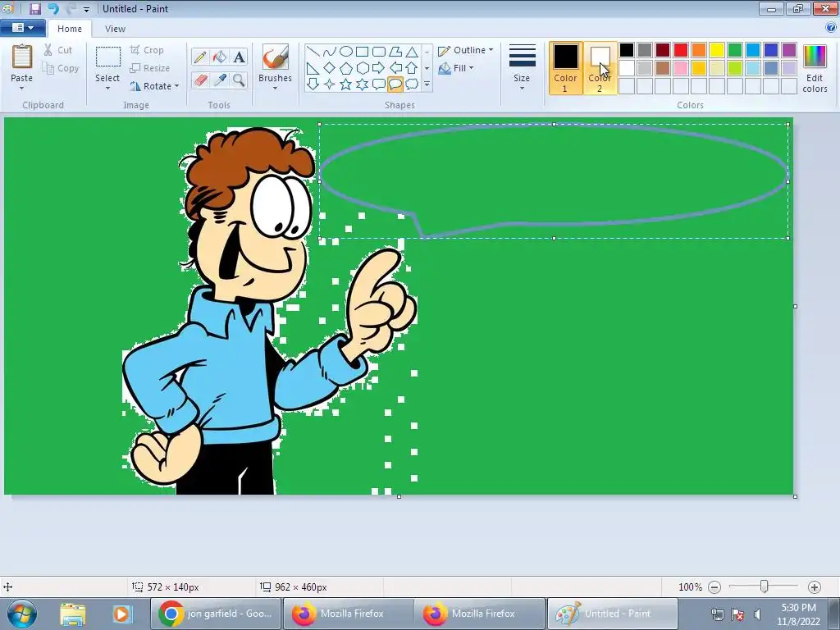Image resolution: width=840 pixels, height=630 pixels.
Task: Click the Zoom in plus button
Action: 815,587
